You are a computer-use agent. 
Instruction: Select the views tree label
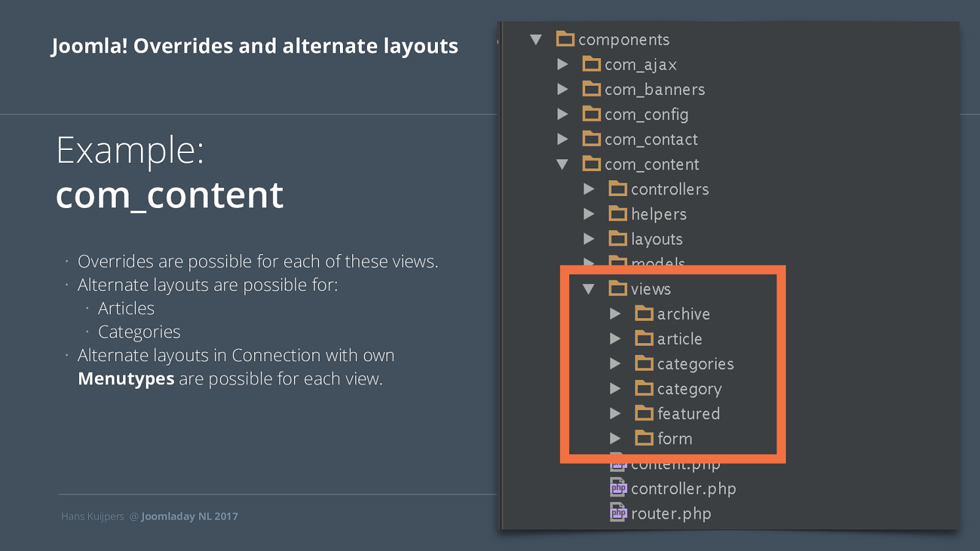(x=650, y=290)
